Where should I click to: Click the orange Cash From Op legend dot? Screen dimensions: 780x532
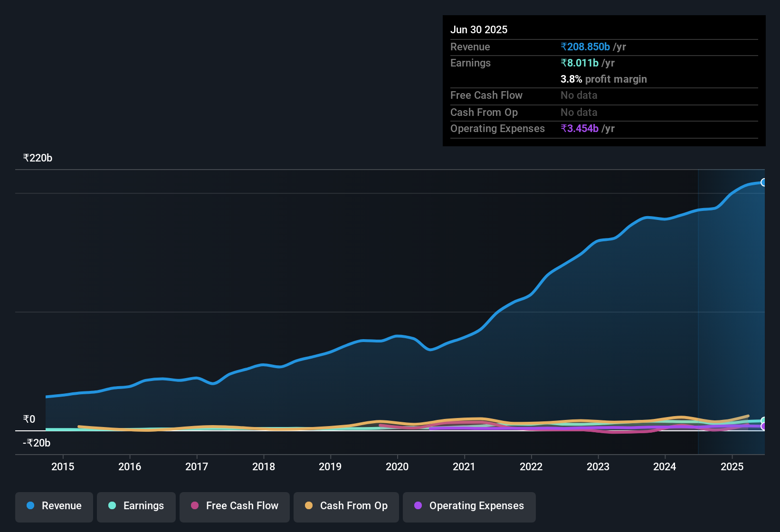pyautogui.click(x=310, y=506)
